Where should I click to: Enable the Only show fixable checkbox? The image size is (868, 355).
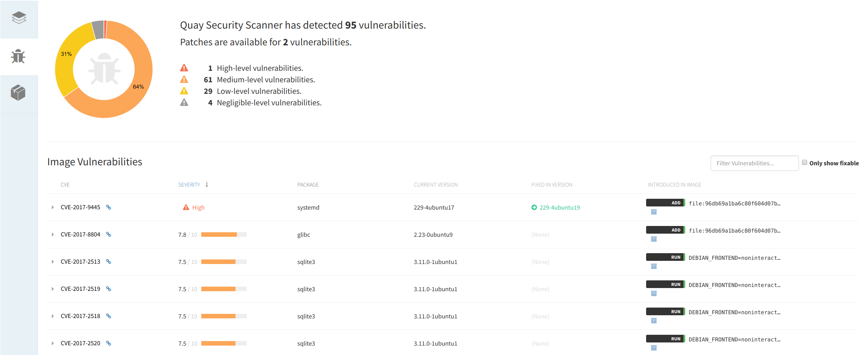[x=805, y=163]
